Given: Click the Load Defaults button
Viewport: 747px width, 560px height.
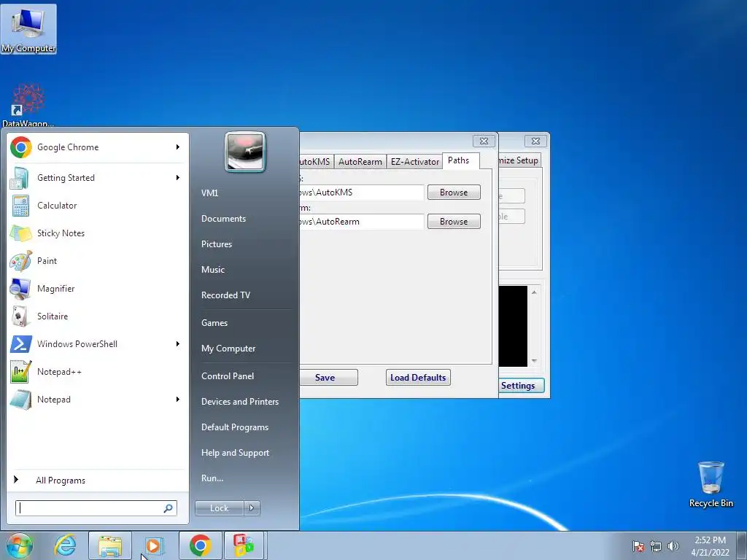Looking at the screenshot, I should 418,378.
